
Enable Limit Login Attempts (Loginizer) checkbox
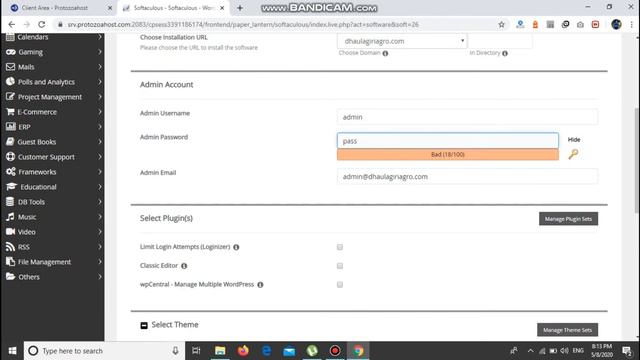(x=340, y=247)
